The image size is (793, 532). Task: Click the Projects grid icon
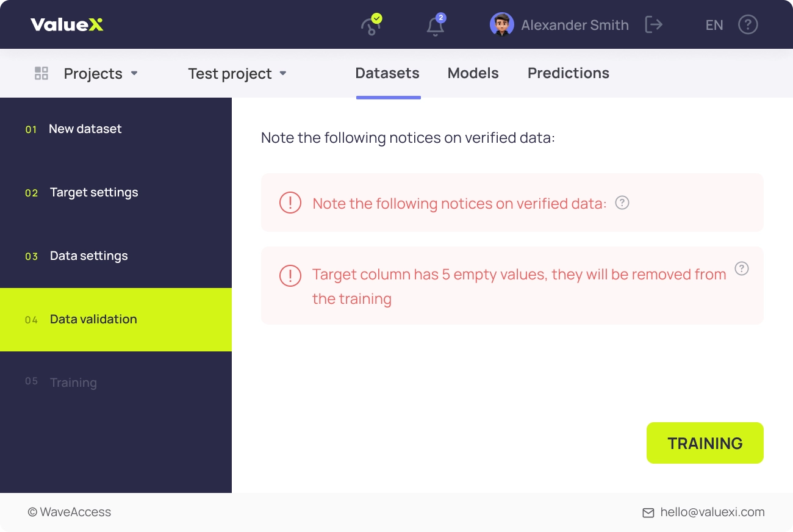coord(41,73)
